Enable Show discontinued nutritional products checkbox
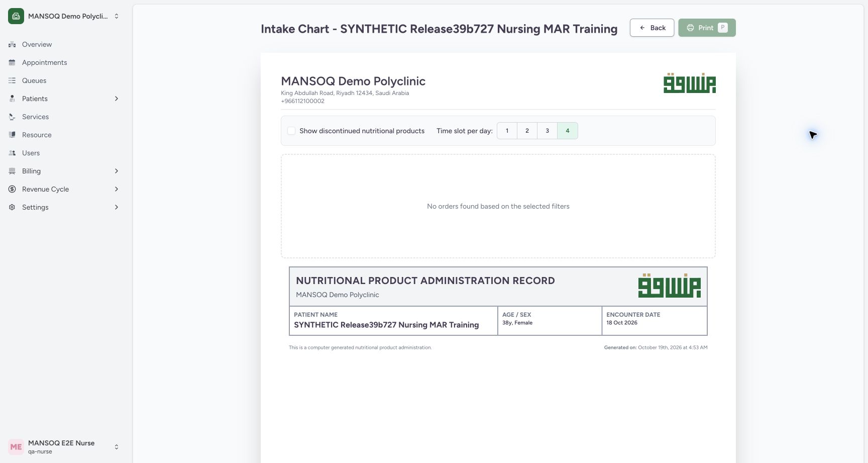Viewport: 868px width, 463px height. [291, 131]
